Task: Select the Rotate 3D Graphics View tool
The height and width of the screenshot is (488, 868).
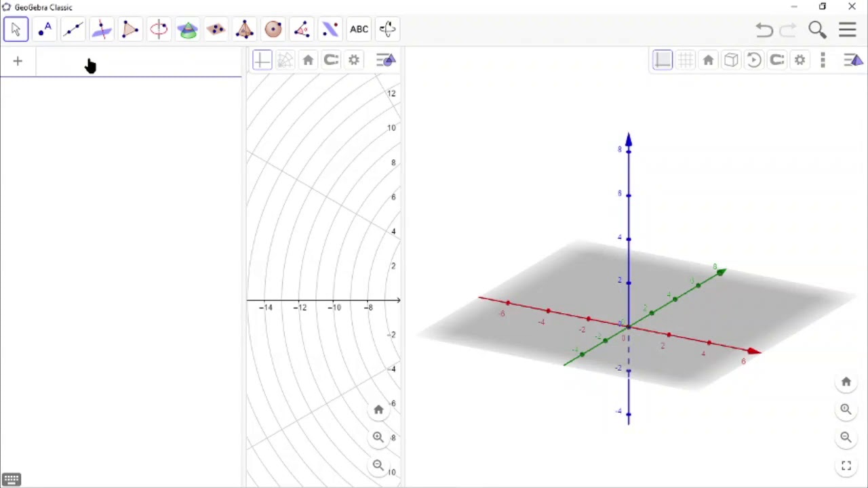Action: point(387,29)
